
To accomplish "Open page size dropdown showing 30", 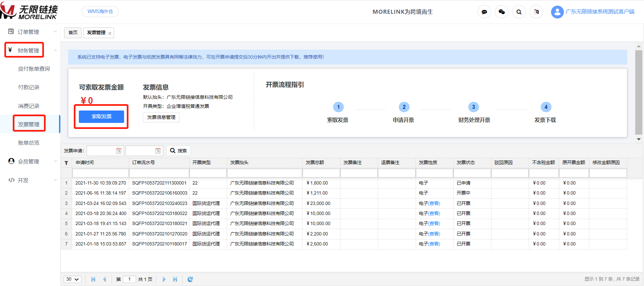I will [x=73, y=279].
